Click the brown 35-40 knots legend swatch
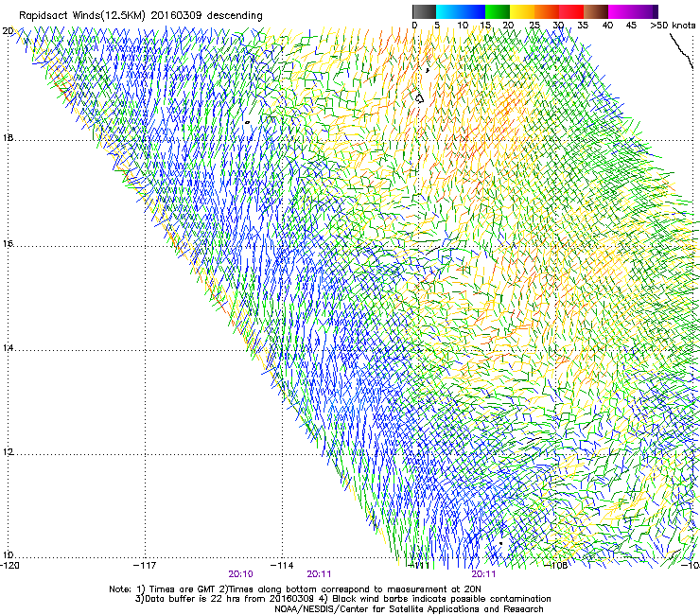The width and height of the screenshot is (700, 615). [596, 11]
